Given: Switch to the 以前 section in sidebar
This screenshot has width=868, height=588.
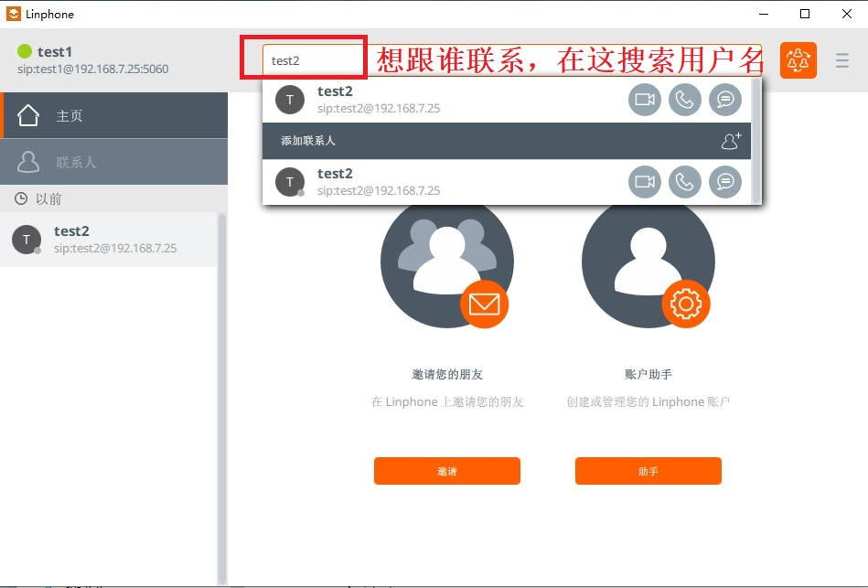Looking at the screenshot, I should [44, 198].
